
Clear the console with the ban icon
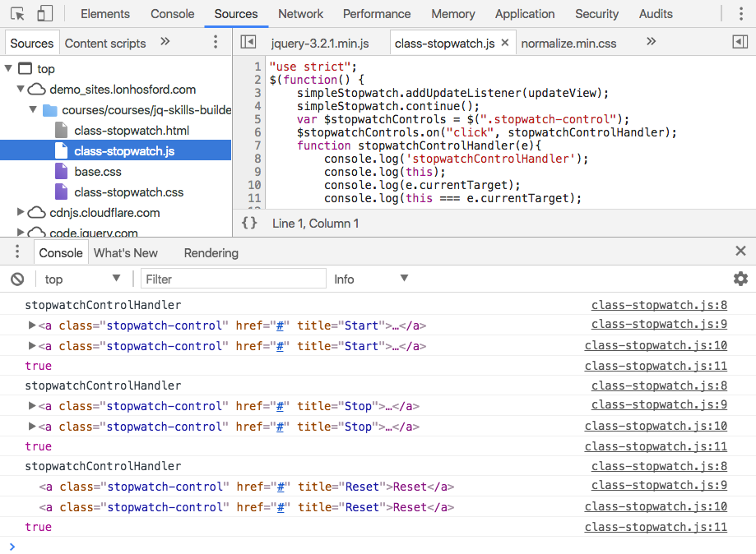click(17, 279)
